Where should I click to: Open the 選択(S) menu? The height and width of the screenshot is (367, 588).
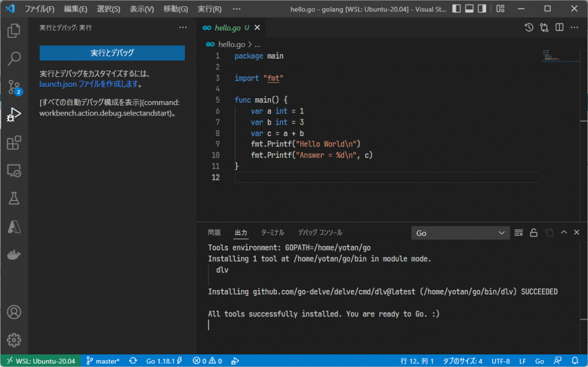click(x=109, y=9)
